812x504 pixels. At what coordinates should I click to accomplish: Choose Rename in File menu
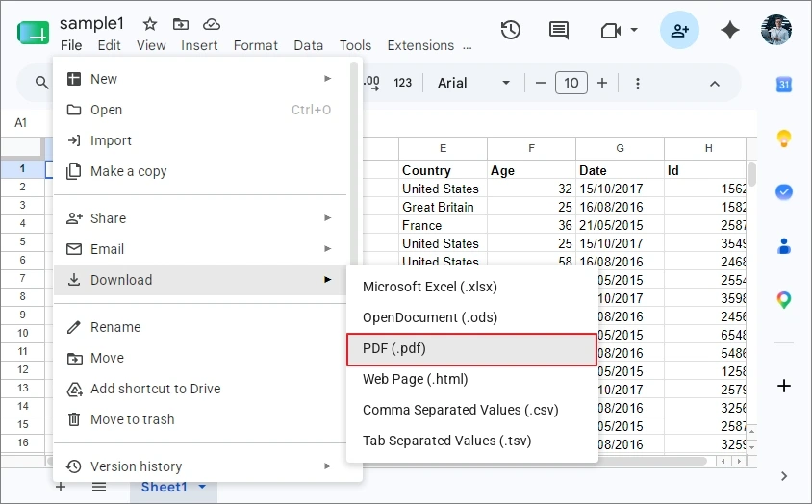pos(200,327)
